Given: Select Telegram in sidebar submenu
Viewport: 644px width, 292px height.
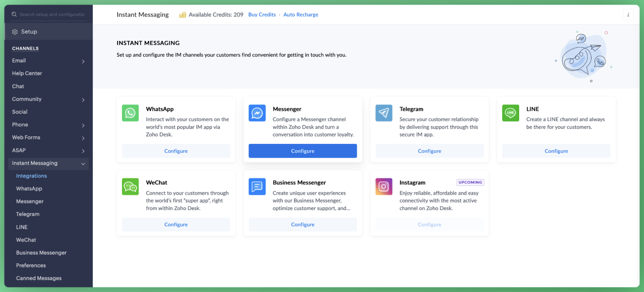Looking at the screenshot, I should (x=28, y=214).
